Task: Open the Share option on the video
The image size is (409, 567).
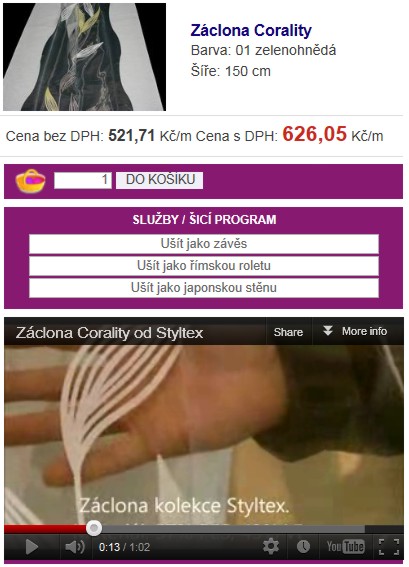Action: click(288, 332)
